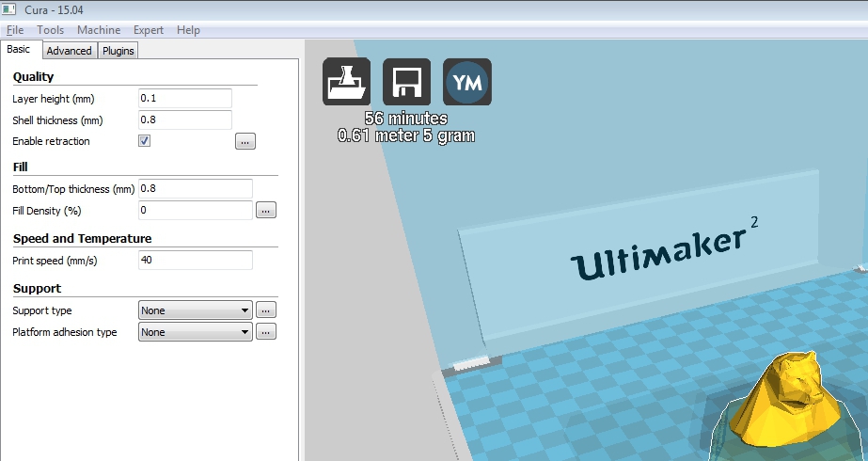Viewport: 868px width, 461px height.
Task: Expand the Platform adhesion type dropdown
Action: point(195,332)
